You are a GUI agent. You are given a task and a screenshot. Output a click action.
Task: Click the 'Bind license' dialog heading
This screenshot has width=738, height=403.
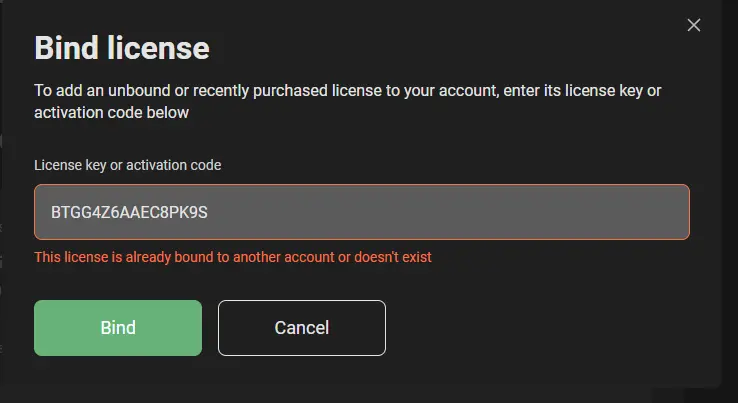point(121,48)
